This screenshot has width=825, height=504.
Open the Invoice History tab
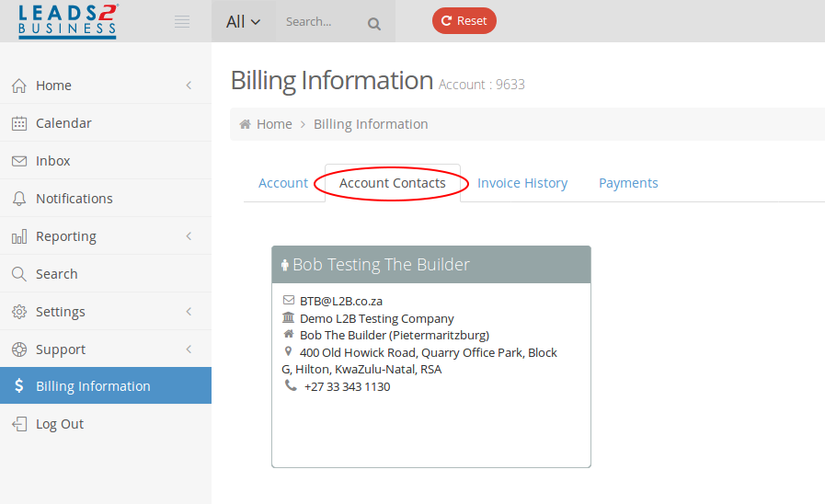tap(522, 183)
